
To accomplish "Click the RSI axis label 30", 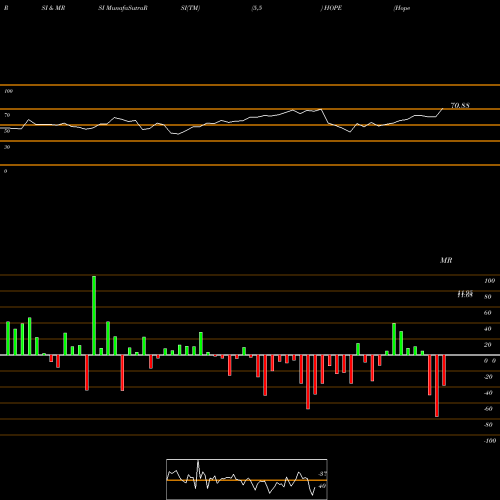I will click(x=7, y=147).
